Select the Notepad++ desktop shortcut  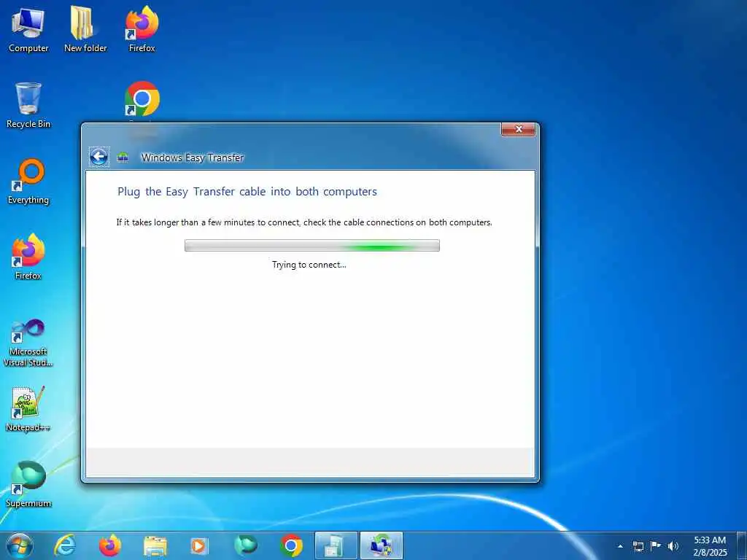point(28,410)
